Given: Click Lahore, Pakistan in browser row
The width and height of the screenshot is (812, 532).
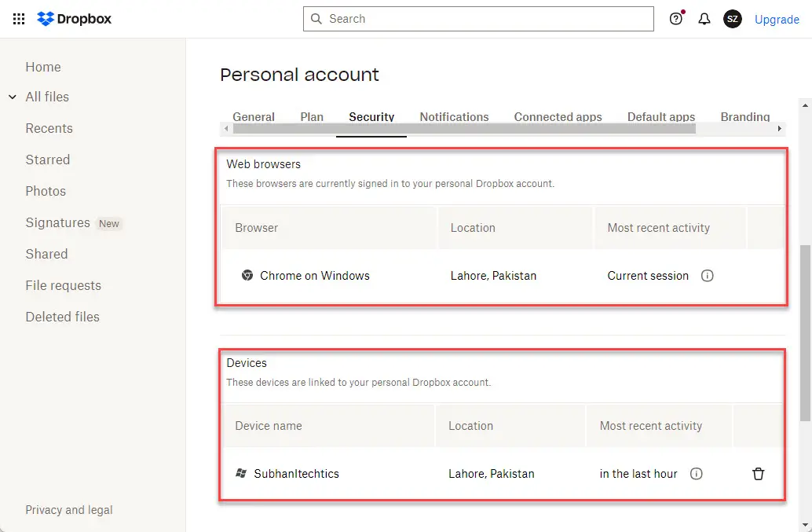Looking at the screenshot, I should click(x=493, y=276).
